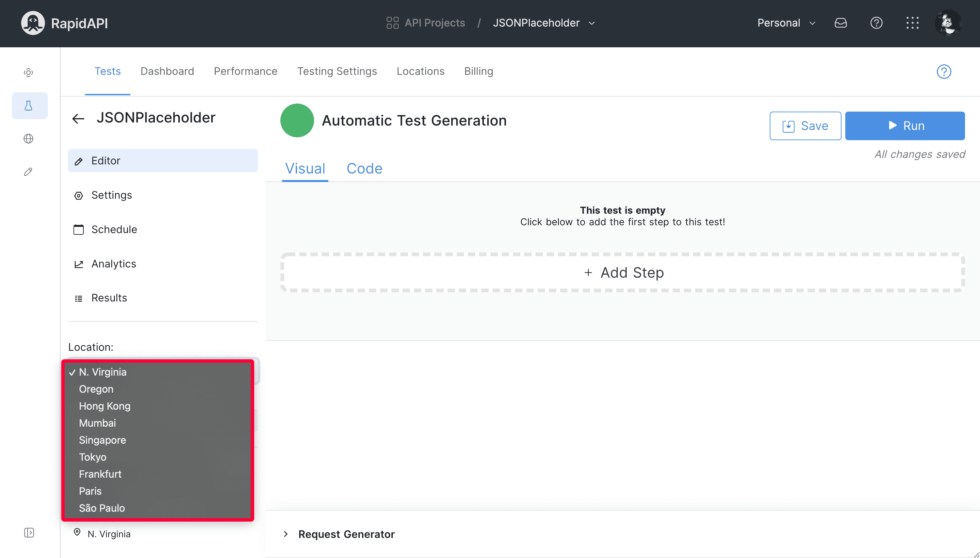
Task: Select Singapore as test location
Action: tap(102, 440)
